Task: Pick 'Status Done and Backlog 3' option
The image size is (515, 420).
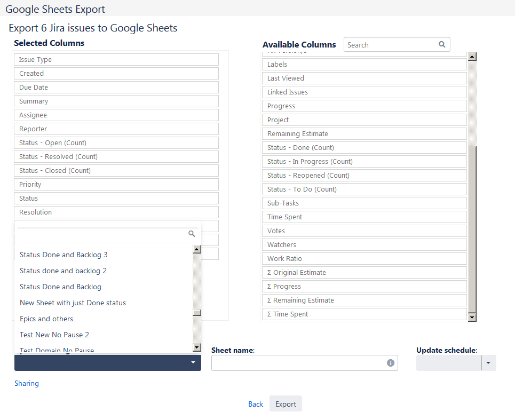Action: point(64,255)
